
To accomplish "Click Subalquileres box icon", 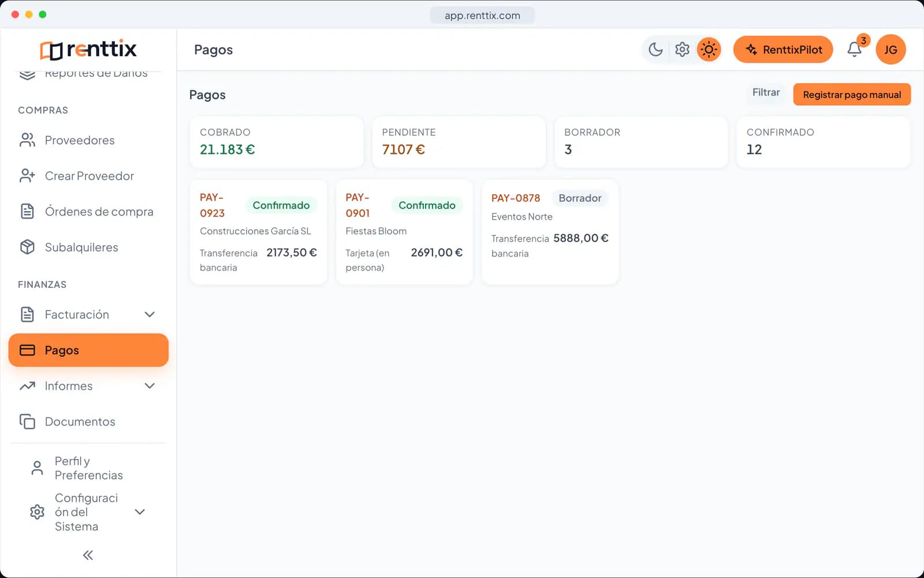I will pos(27,247).
